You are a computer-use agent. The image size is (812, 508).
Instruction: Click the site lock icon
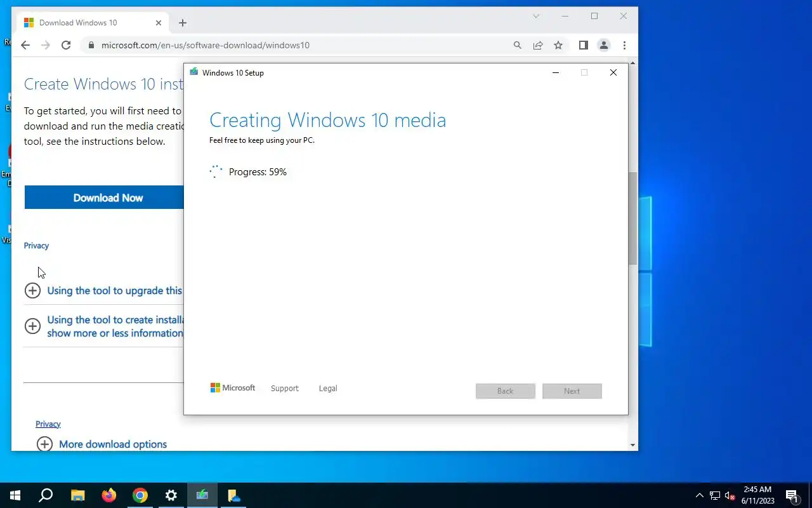tap(91, 45)
